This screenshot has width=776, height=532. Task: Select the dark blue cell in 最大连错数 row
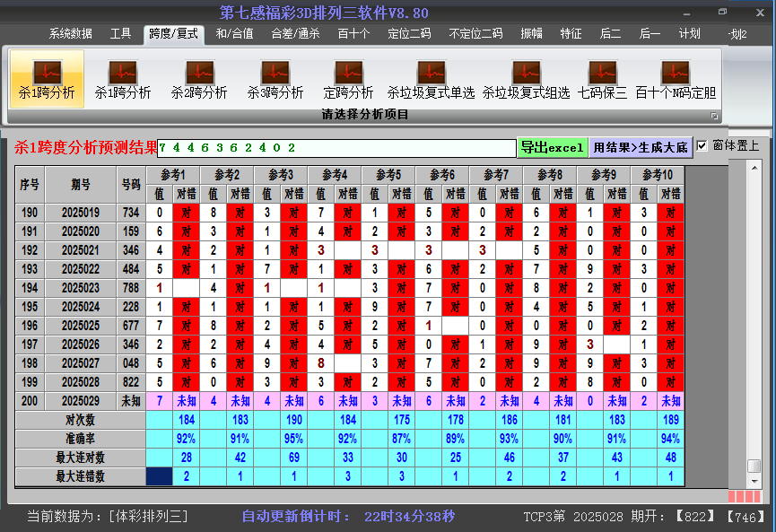[160, 476]
